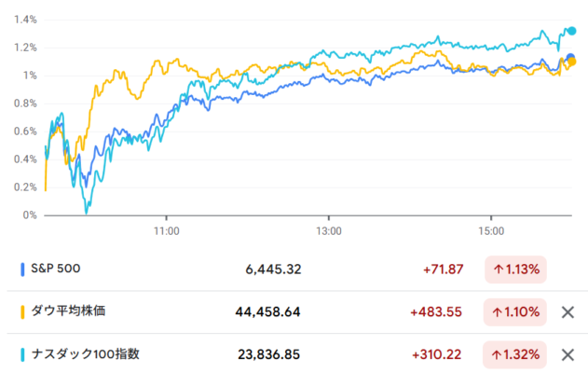Open the ナスダック100指数 index link
The width and height of the screenshot is (588, 373).
[85, 353]
